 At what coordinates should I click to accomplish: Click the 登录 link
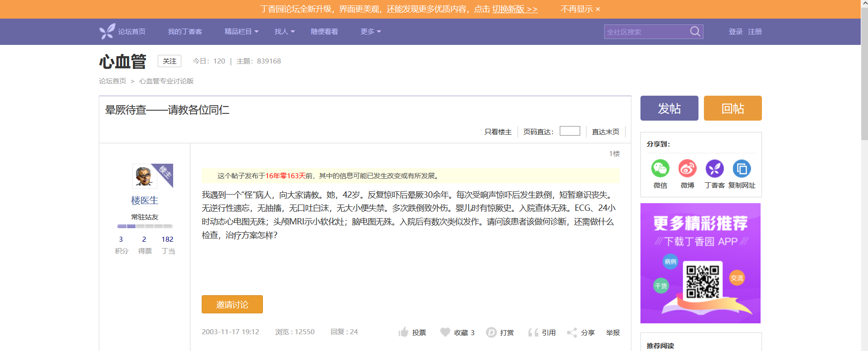tap(736, 31)
